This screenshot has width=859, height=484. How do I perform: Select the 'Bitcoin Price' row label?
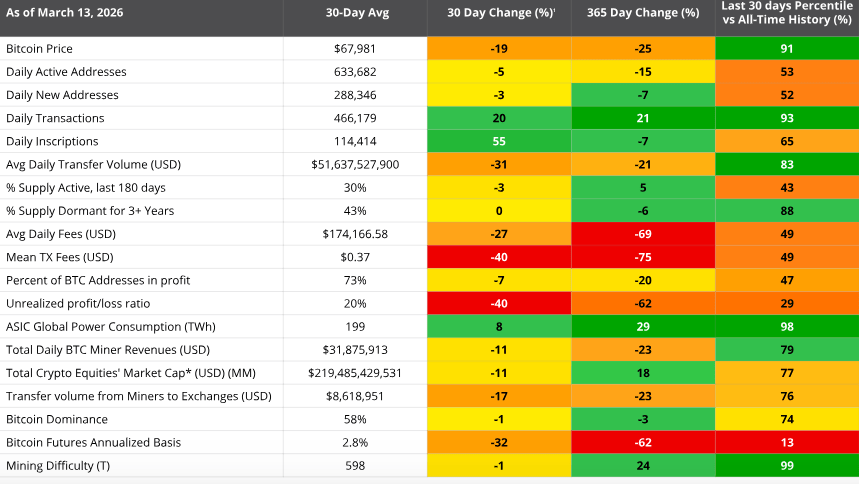click(40, 49)
